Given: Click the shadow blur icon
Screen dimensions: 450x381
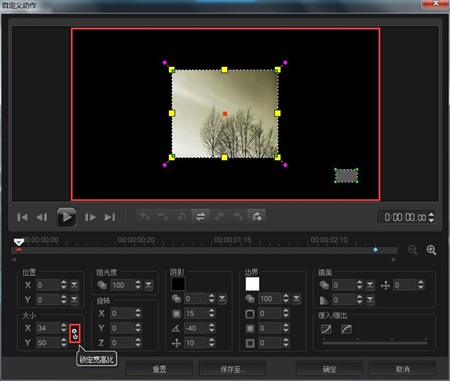Looking at the screenshot, I should click(176, 313).
